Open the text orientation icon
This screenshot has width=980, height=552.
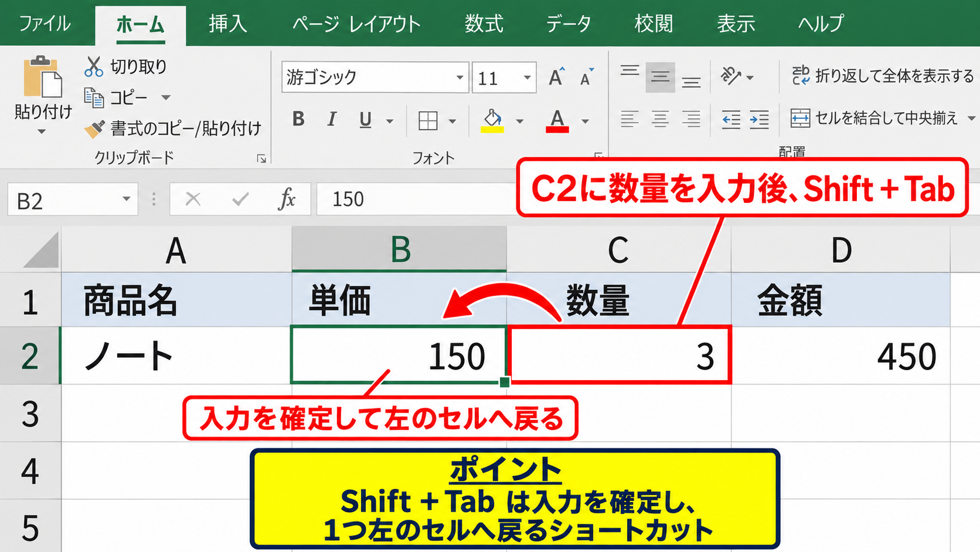[x=731, y=76]
